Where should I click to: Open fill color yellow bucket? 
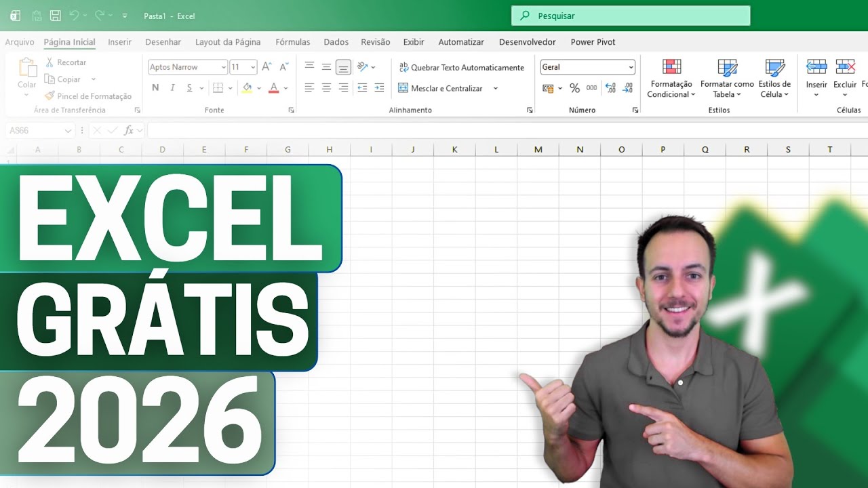(247, 88)
